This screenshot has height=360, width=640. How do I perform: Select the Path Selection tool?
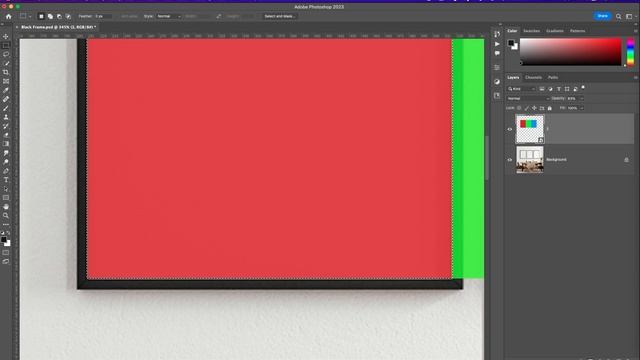click(6, 189)
